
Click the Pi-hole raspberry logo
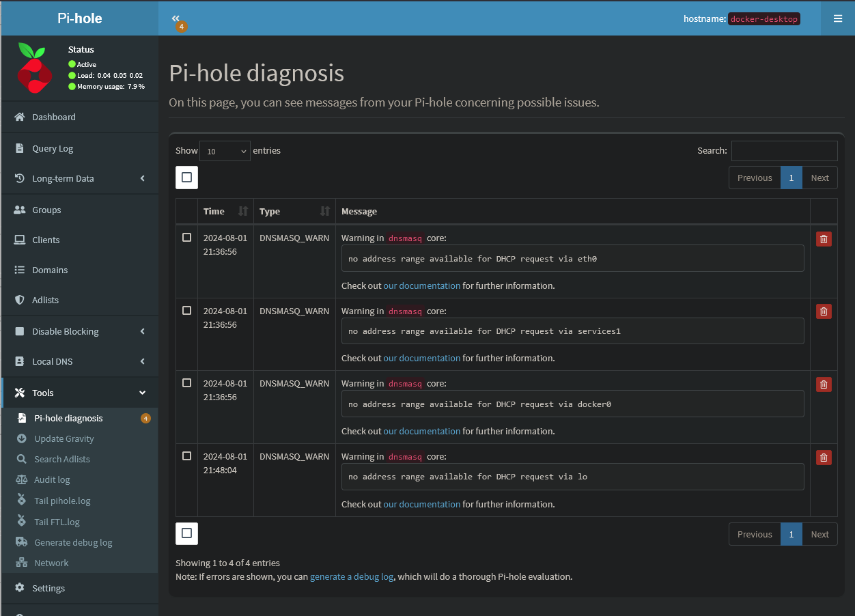pyautogui.click(x=34, y=68)
